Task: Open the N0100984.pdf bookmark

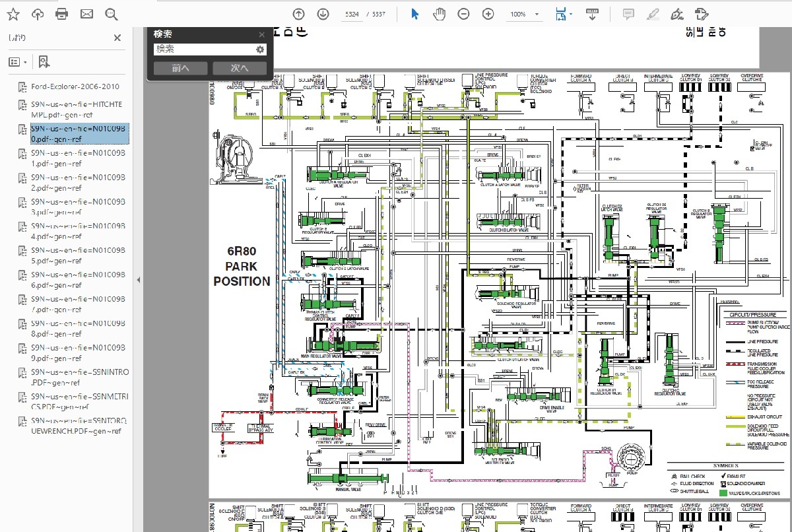Action: tap(79, 231)
